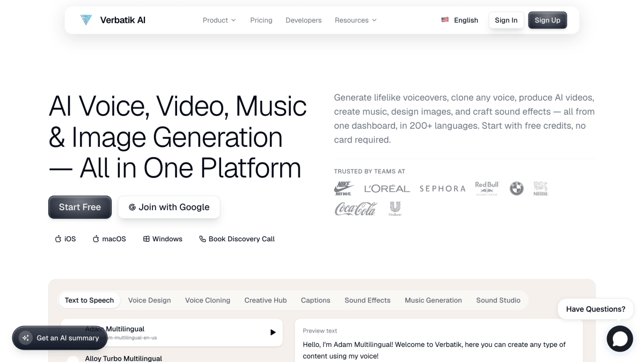Viewport: 644px width, 362px height.
Task: Click the US flag language icon
Action: 445,20
